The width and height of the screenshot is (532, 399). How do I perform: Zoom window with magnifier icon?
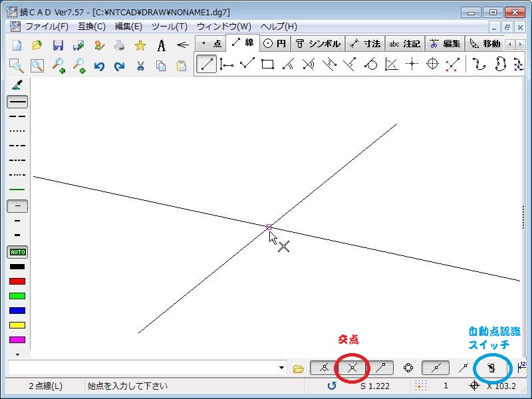coord(16,65)
